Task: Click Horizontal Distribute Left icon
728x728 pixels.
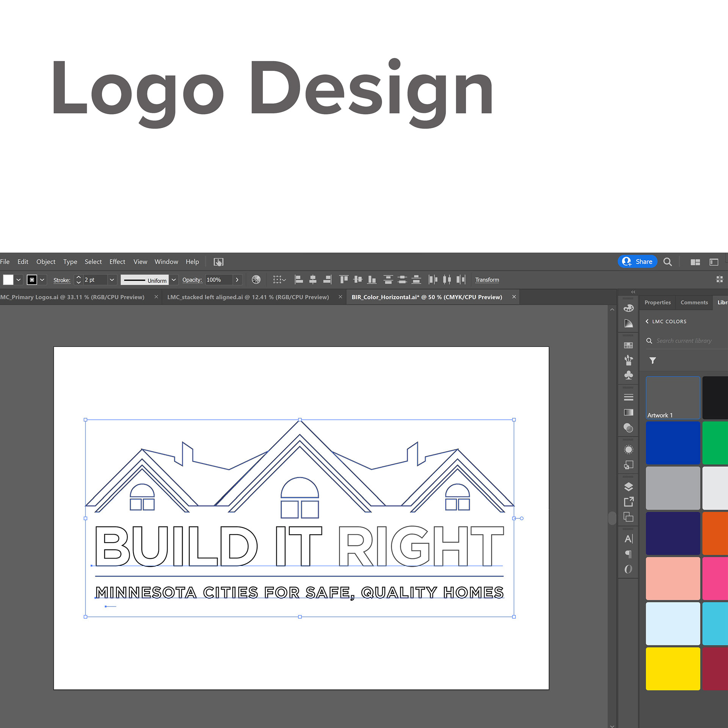Action: point(433,280)
